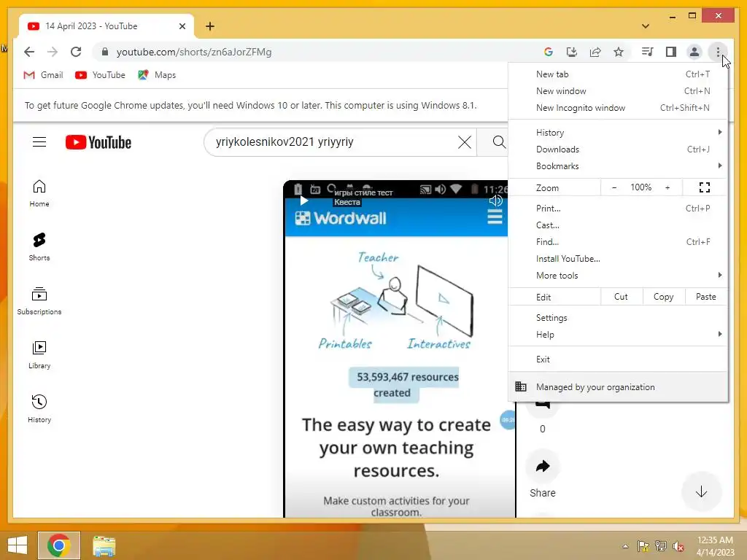Reload the YouTube page
Screen dimensions: 747x560
tap(76, 52)
